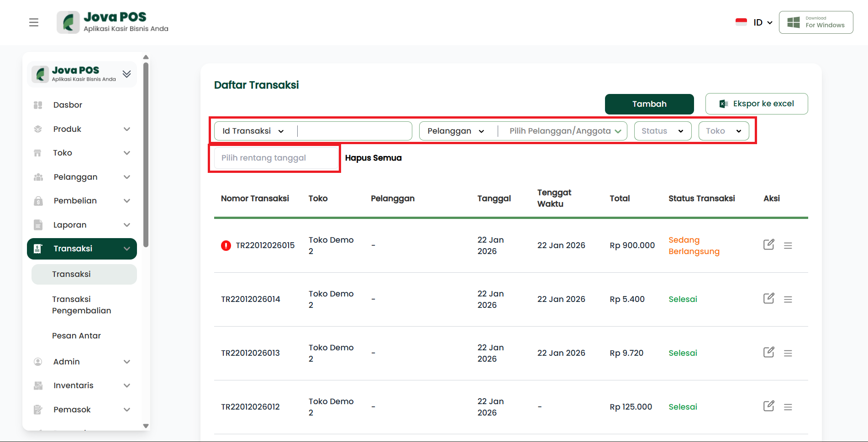The height and width of the screenshot is (442, 868).
Task: Click edit icon for transaction TR22012026015
Action: [x=768, y=245]
